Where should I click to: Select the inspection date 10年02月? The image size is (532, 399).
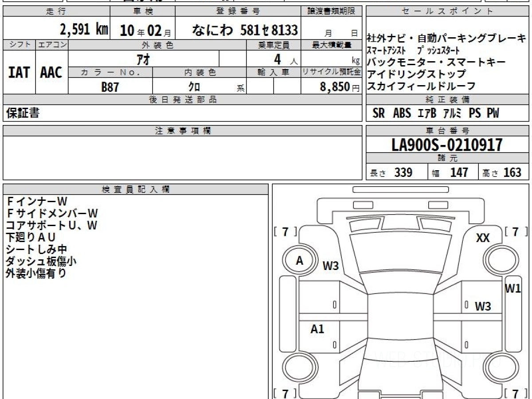point(145,30)
